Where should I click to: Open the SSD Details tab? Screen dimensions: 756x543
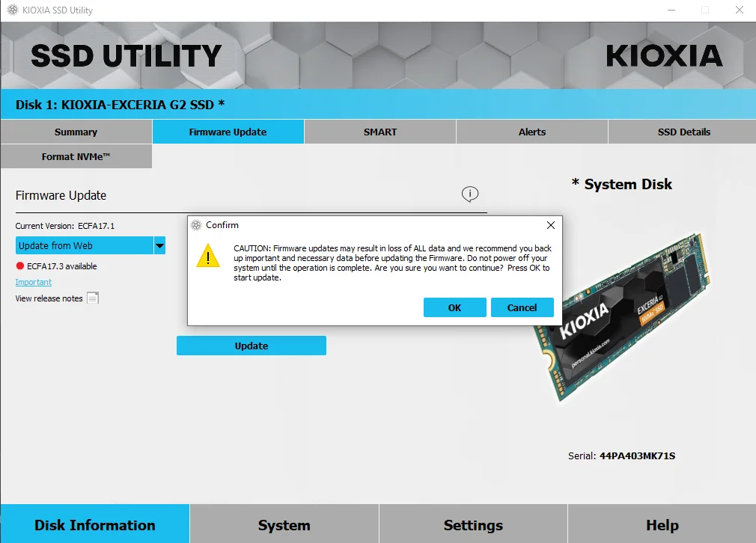click(x=683, y=132)
